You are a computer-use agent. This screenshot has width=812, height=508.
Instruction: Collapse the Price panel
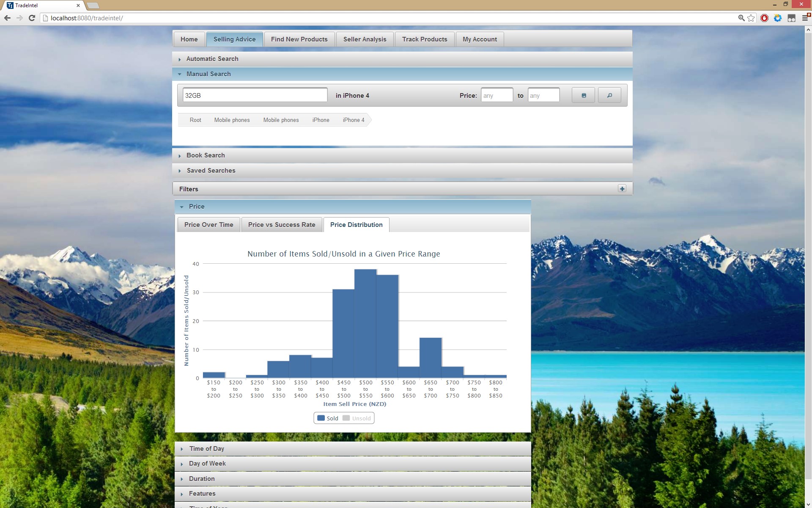tap(196, 207)
